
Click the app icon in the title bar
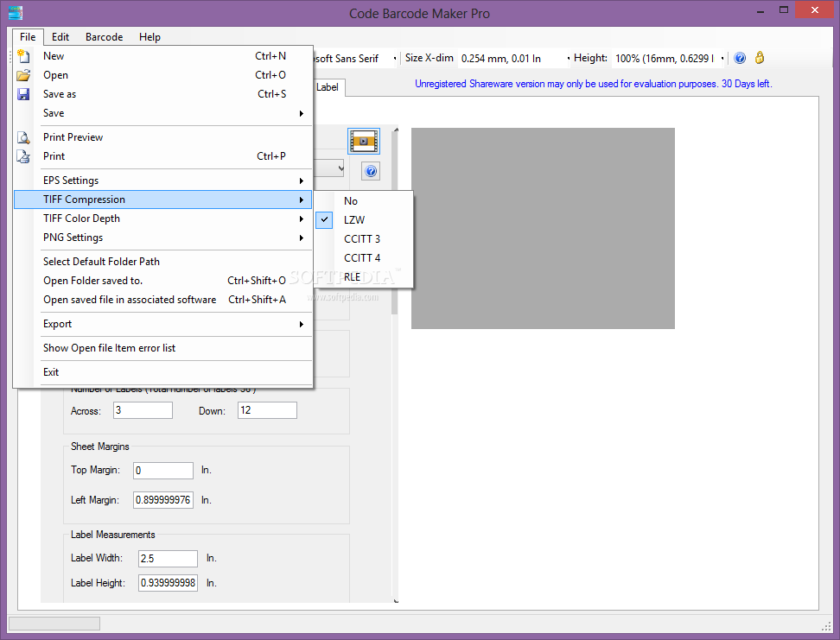16,13
